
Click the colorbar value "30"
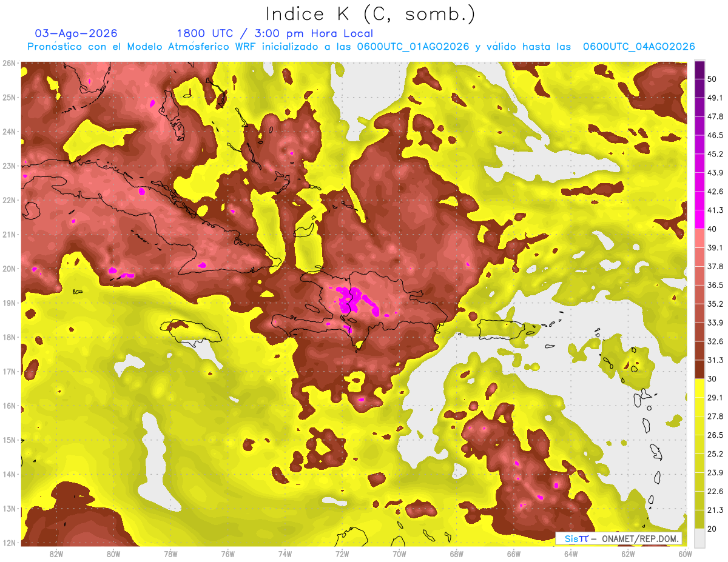pos(713,379)
